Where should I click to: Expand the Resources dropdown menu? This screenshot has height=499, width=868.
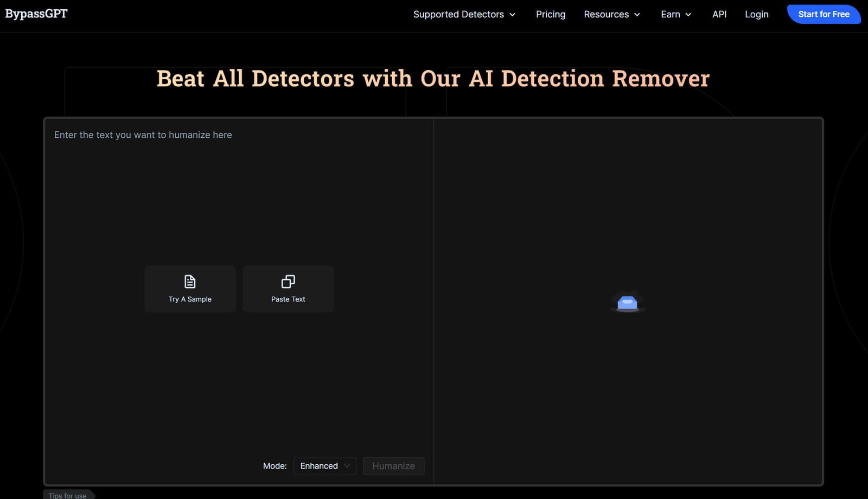coord(612,14)
